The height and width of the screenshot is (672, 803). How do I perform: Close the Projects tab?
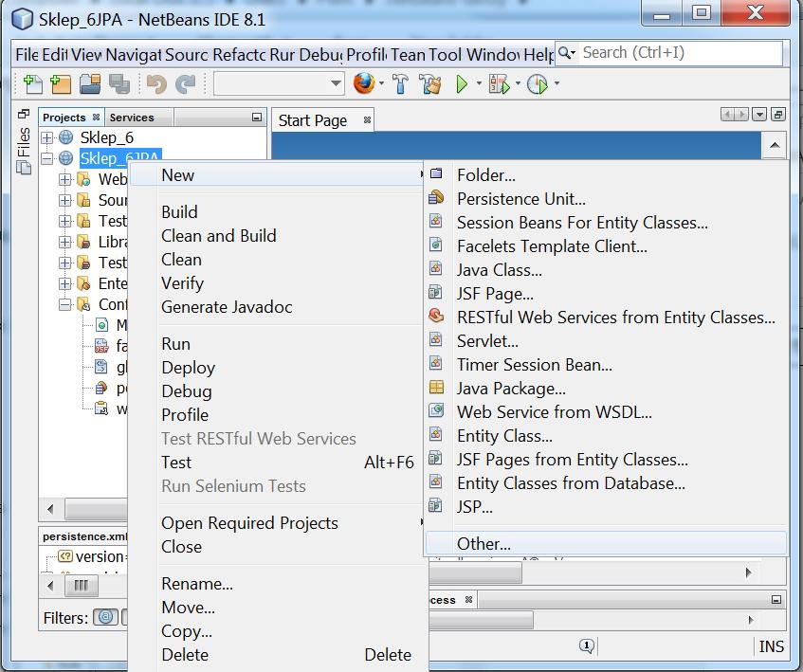(96, 118)
